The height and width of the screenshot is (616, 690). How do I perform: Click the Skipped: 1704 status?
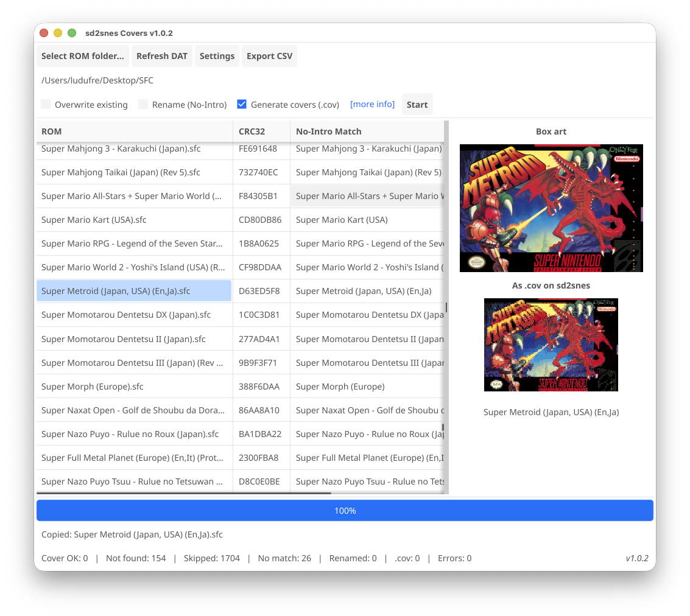212,558
